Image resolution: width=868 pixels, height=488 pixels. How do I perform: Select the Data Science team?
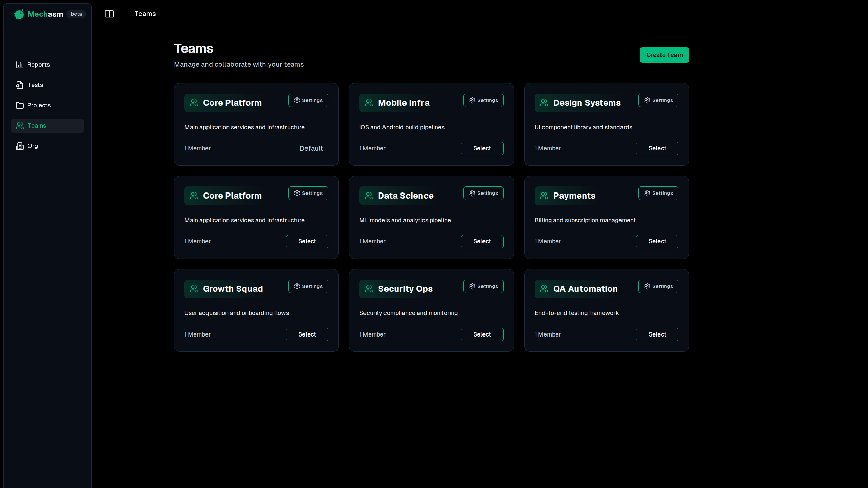[x=482, y=241]
